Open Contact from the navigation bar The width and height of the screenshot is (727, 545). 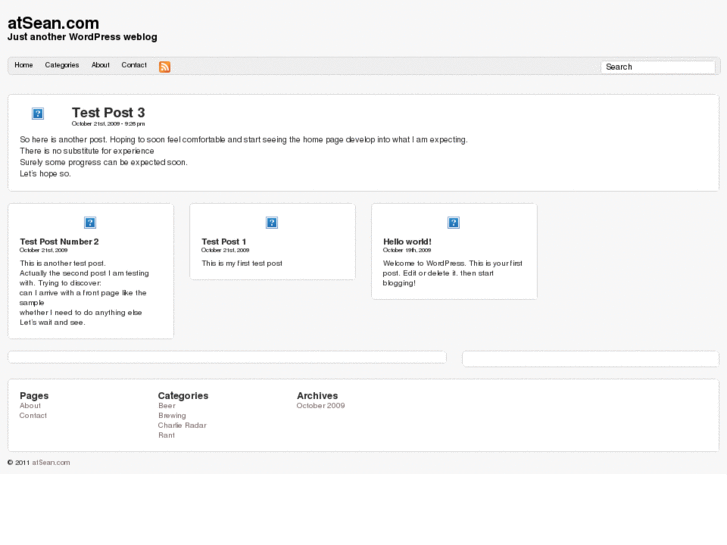(134, 65)
